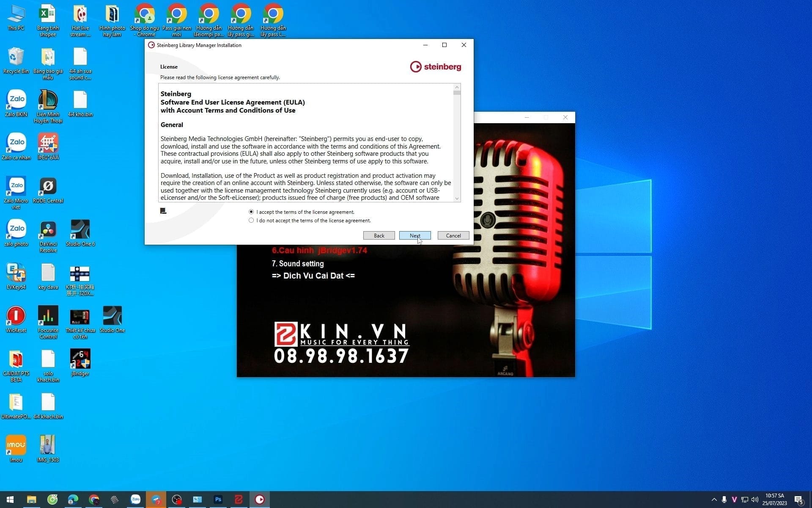Select 'I accept the terms of the license agreement'
The width and height of the screenshot is (812, 508).
(251, 212)
